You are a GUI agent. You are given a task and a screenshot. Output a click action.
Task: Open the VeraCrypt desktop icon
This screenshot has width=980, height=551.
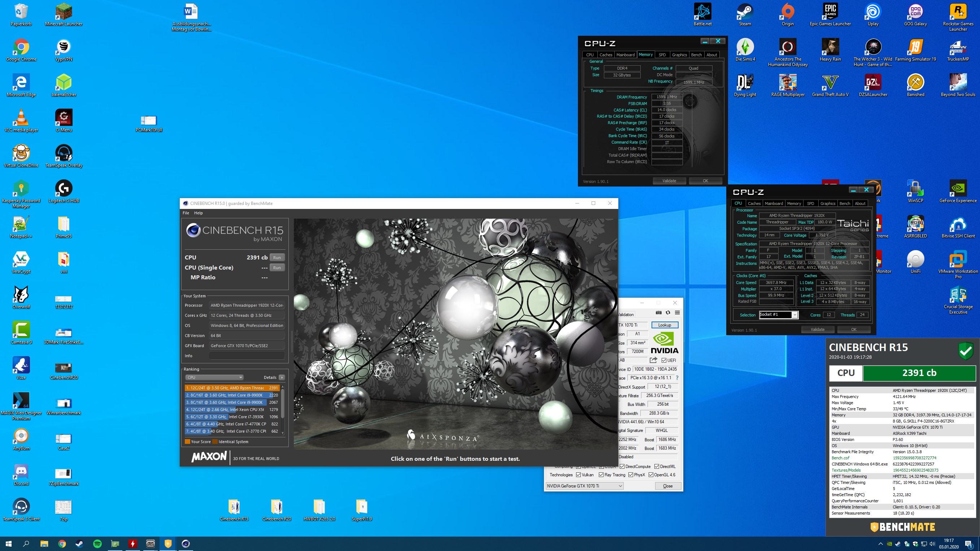[21, 262]
